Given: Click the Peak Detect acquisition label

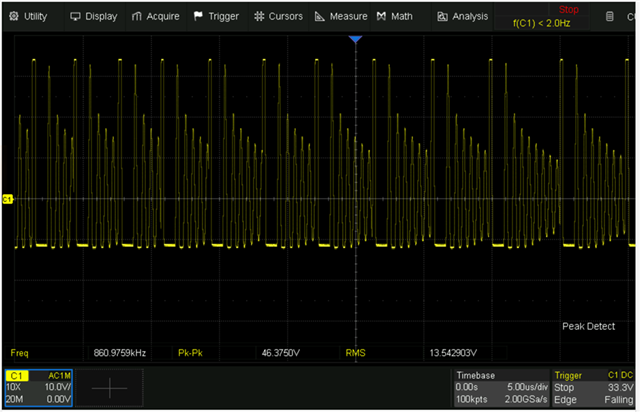Looking at the screenshot, I should pos(589,326).
